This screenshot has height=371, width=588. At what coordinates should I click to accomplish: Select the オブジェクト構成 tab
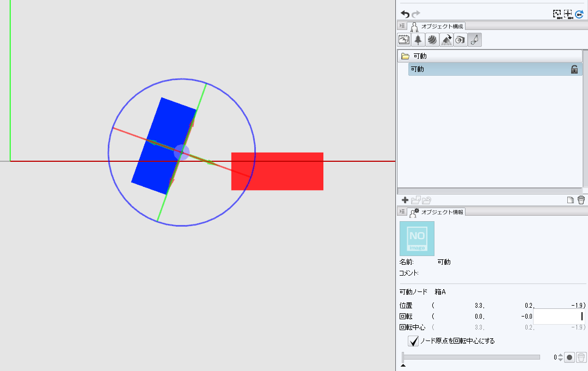437,26
